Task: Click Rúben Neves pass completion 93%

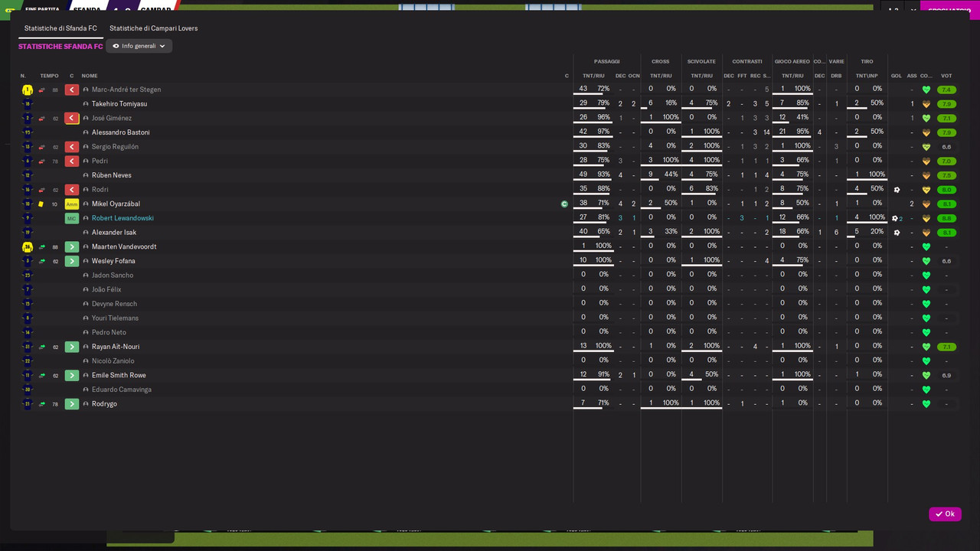Action: coord(603,175)
